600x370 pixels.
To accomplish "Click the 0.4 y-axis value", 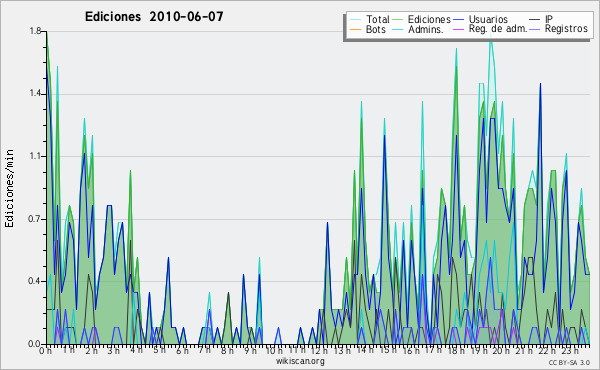I will coord(35,281).
